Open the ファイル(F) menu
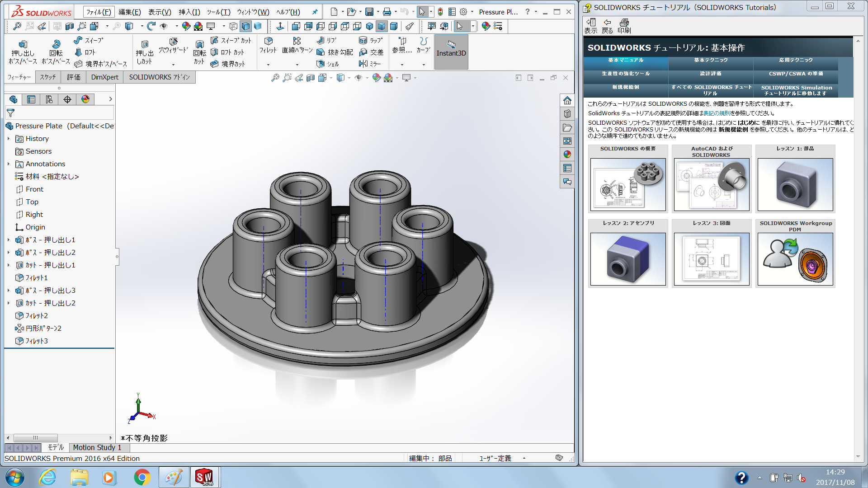This screenshot has width=868, height=488. (x=99, y=12)
